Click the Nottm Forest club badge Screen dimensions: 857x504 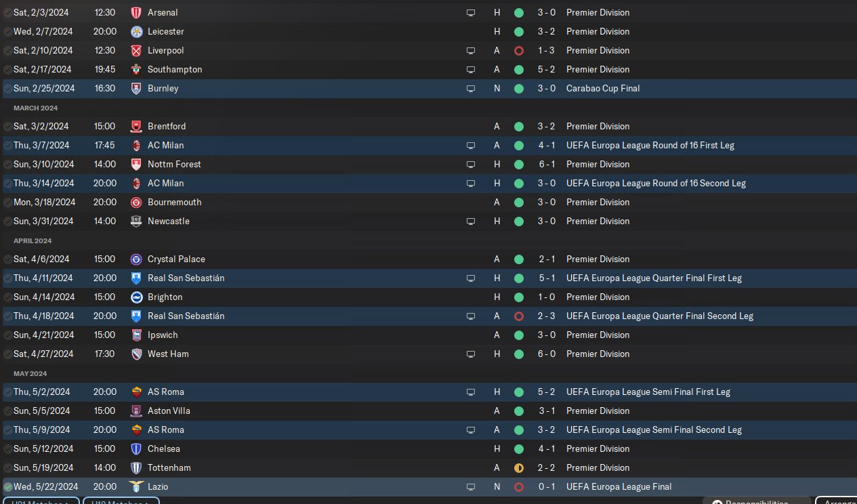136,164
